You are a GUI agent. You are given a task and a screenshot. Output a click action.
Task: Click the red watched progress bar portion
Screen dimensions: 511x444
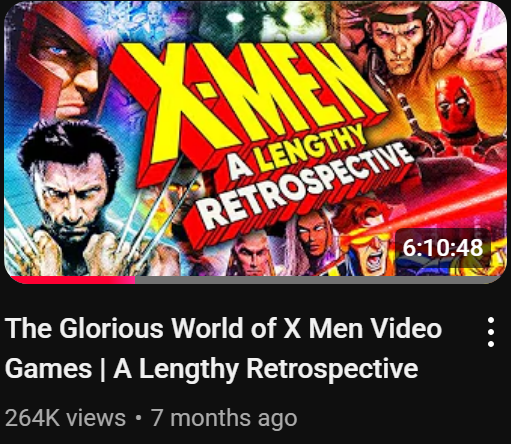point(72,280)
